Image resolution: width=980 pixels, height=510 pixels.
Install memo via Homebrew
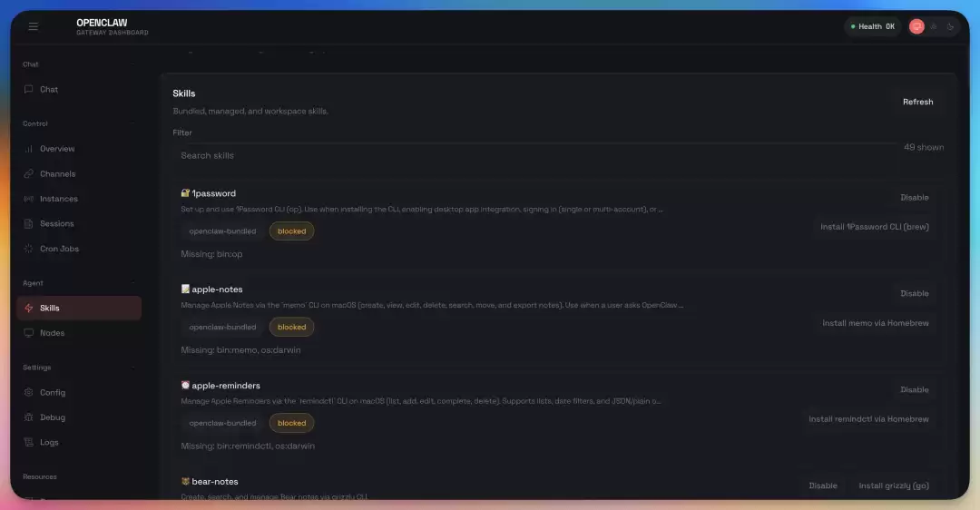click(875, 323)
